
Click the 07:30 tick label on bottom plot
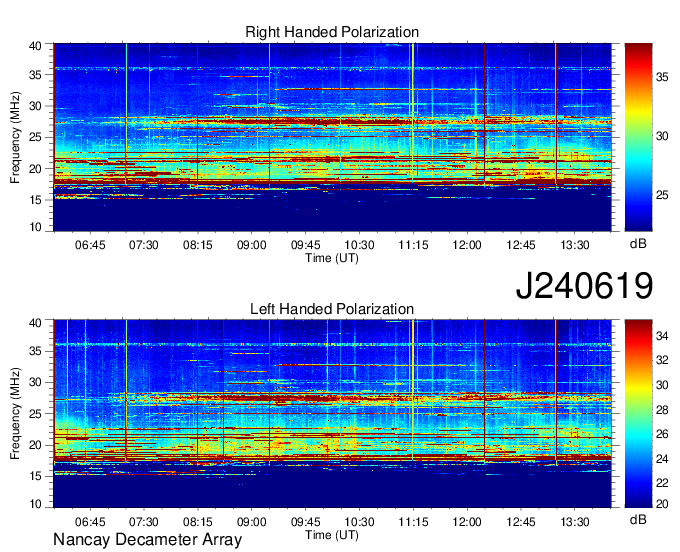[144, 522]
